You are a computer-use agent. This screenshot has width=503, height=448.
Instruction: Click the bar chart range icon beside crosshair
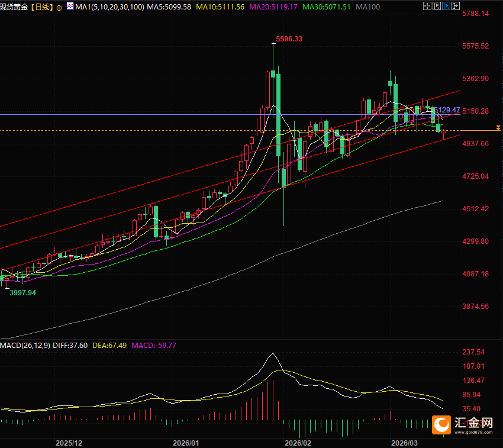tap(437, 6)
